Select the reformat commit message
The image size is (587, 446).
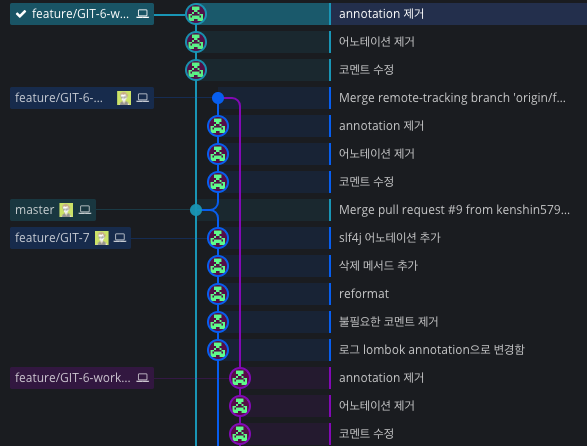[x=364, y=294]
